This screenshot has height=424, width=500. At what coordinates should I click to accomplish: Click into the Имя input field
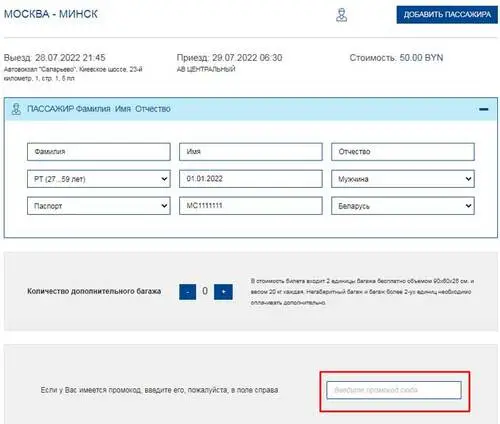251,152
